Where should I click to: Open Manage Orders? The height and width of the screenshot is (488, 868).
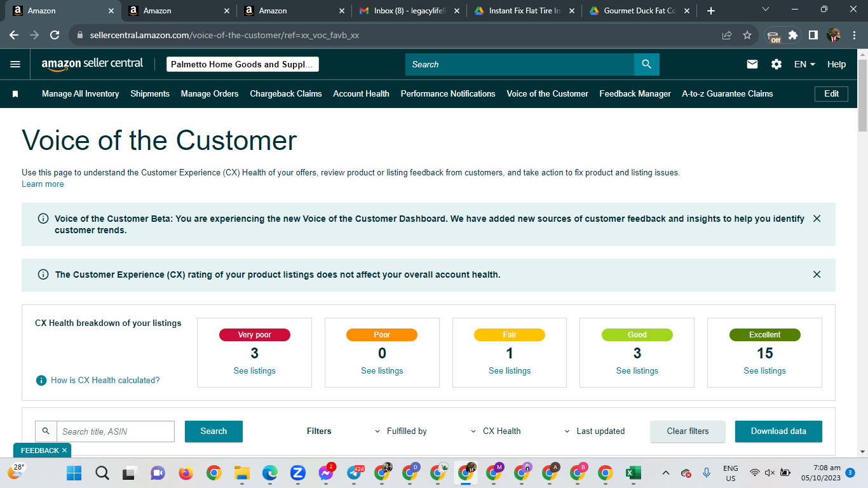click(x=210, y=93)
